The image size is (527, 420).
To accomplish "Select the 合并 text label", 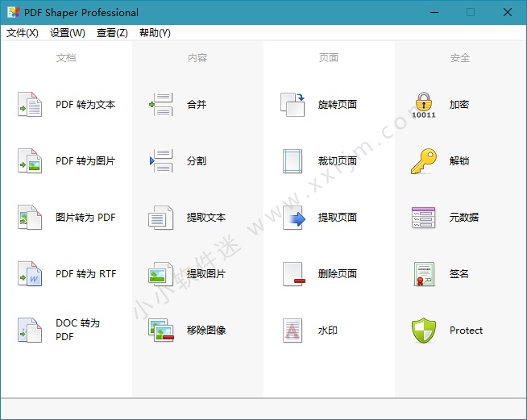I will pyautogui.click(x=197, y=105).
